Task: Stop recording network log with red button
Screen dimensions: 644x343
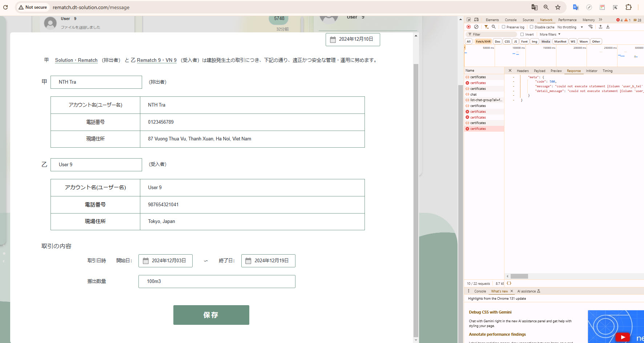Action: (x=469, y=27)
